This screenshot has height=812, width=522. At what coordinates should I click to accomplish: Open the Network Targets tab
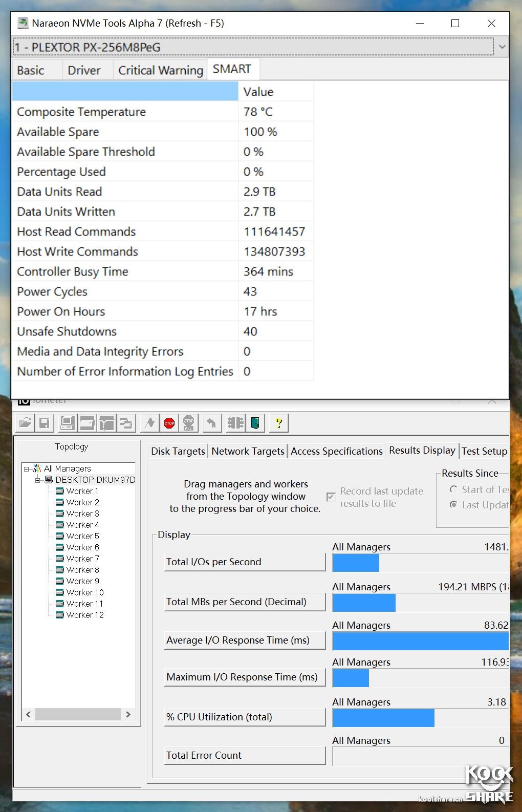point(248,451)
